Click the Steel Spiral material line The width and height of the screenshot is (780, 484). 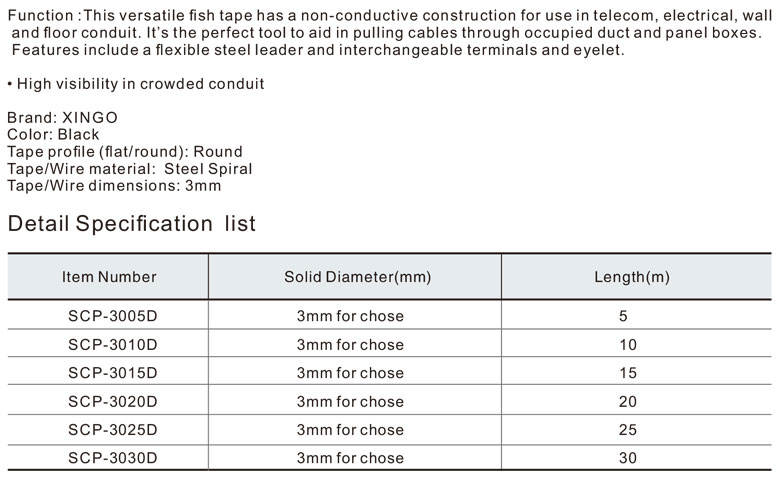[x=129, y=169]
